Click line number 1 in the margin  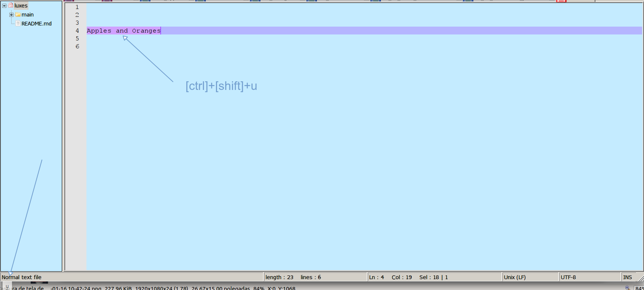pos(77,7)
